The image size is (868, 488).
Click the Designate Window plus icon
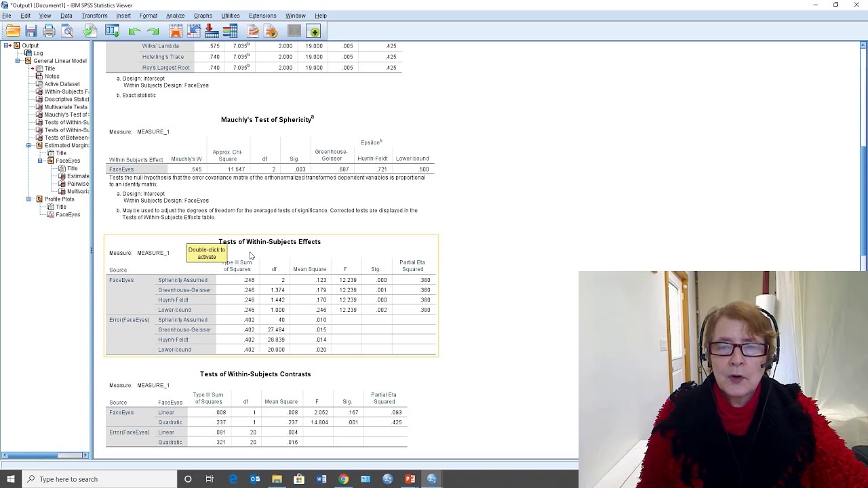314,31
